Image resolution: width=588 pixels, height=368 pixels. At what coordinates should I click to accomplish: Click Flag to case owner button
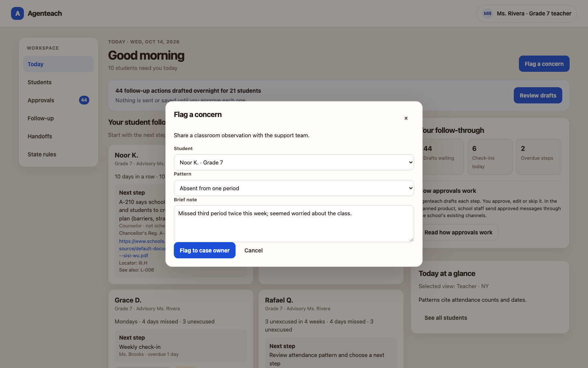(205, 250)
